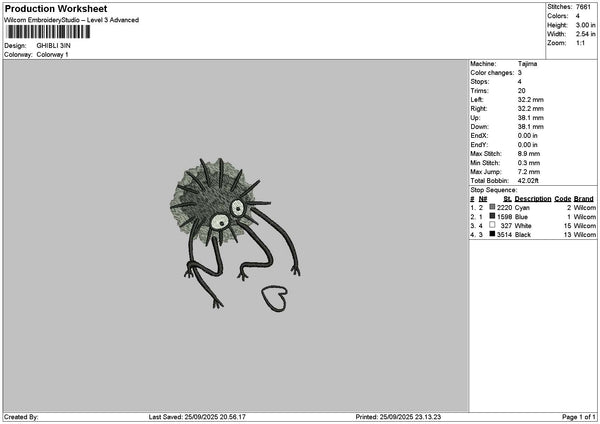Click the 'St.' column header
This screenshot has width=600, height=424.
(x=507, y=199)
